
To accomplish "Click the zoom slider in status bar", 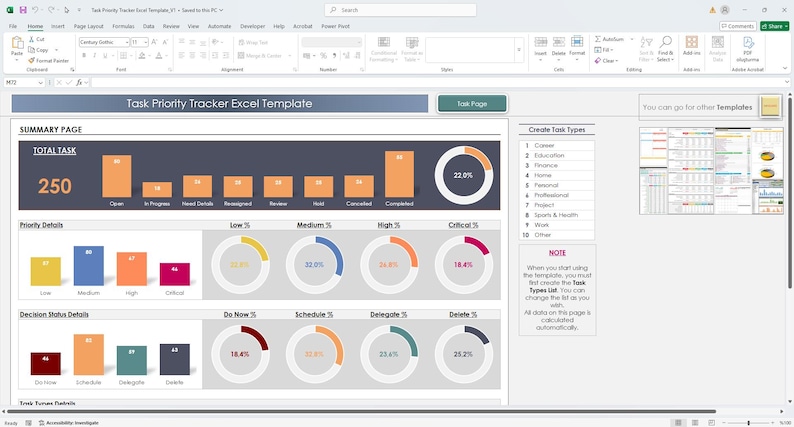I will [x=748, y=422].
